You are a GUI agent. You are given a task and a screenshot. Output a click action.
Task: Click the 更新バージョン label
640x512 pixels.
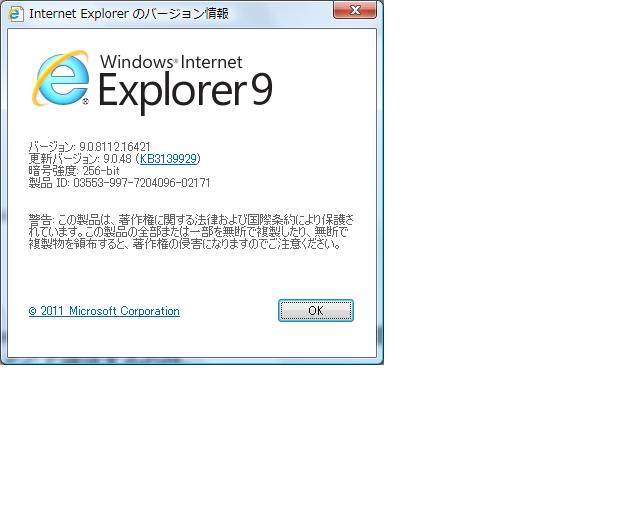[x=58, y=159]
